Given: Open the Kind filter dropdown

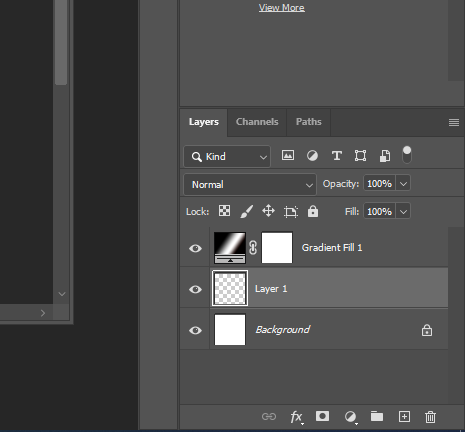Looking at the screenshot, I should click(x=227, y=156).
